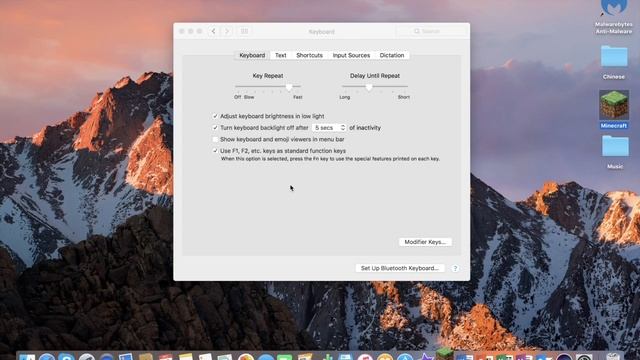Show all preferences grid icon
The height and width of the screenshot is (360, 640).
click(244, 31)
